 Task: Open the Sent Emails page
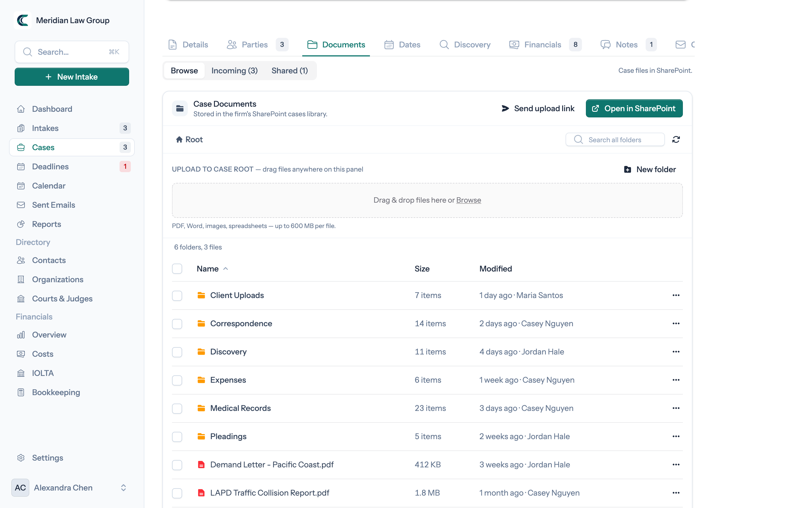pyautogui.click(x=72, y=205)
